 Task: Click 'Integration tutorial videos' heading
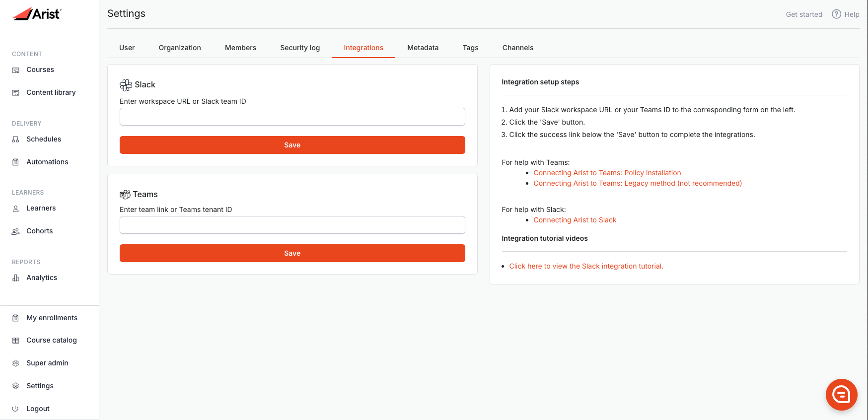pos(545,238)
